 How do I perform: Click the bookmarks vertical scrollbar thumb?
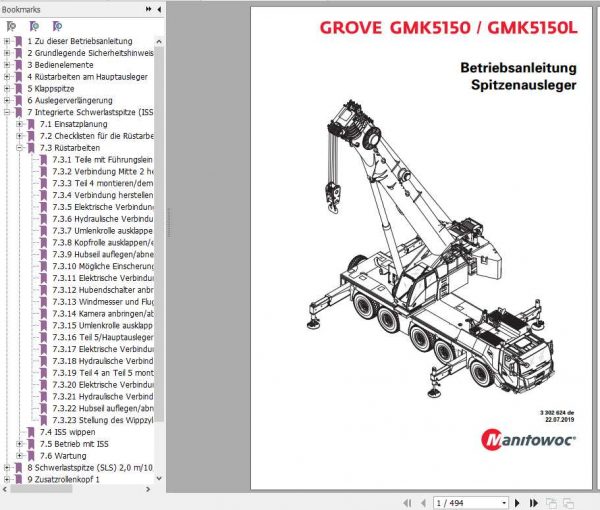point(159,234)
